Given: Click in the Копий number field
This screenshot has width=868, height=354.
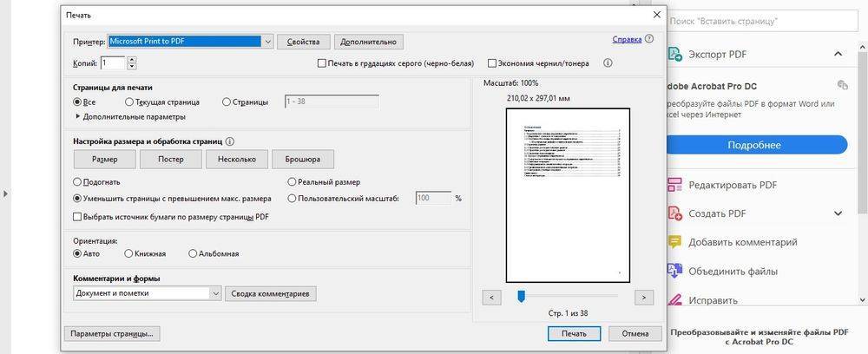Looking at the screenshot, I should [112, 63].
